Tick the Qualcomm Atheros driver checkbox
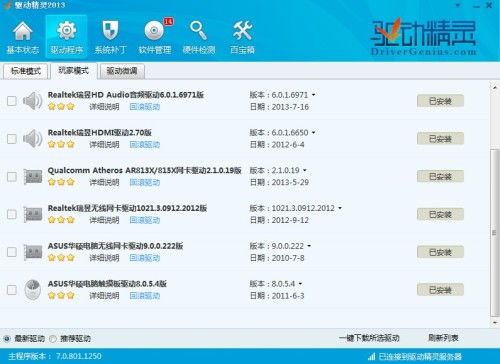This screenshot has height=364, width=500. coord(12,177)
